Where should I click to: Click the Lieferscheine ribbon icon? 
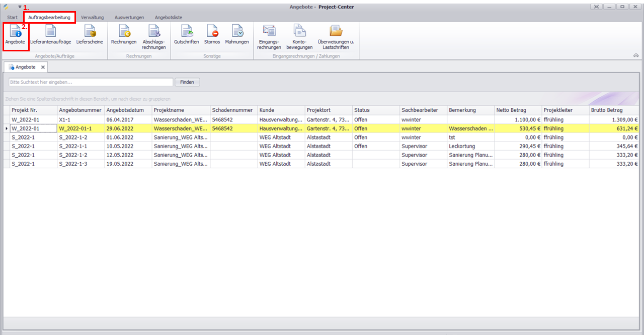[x=90, y=35]
